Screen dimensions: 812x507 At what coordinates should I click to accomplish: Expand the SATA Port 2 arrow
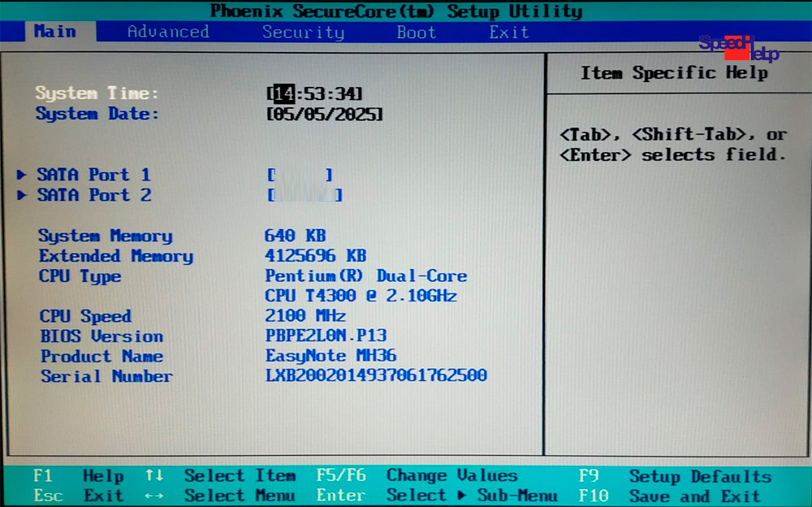click(21, 195)
